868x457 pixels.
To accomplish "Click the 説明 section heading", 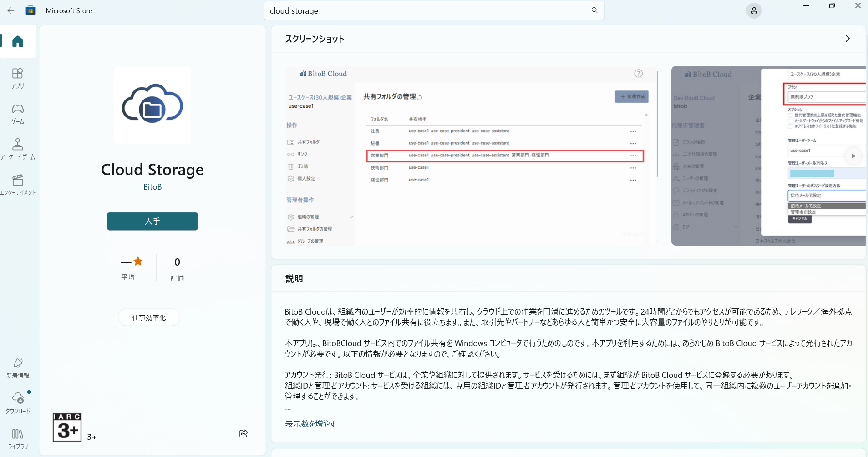I will (294, 279).
